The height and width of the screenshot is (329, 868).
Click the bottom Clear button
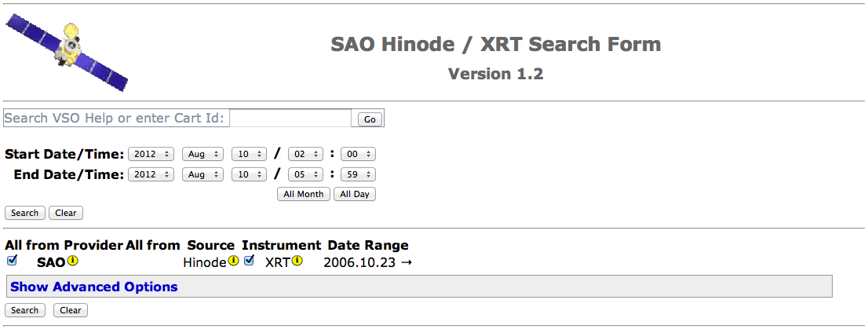[x=71, y=310]
